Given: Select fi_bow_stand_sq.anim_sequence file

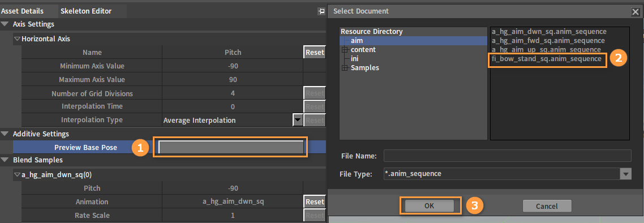Looking at the screenshot, I should [547, 59].
